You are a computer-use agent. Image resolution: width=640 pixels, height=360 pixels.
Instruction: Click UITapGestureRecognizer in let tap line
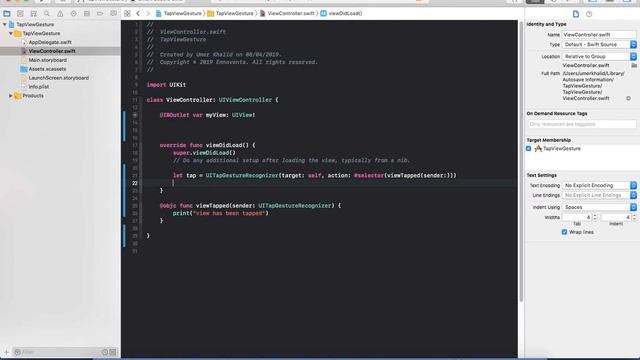[x=242, y=176]
